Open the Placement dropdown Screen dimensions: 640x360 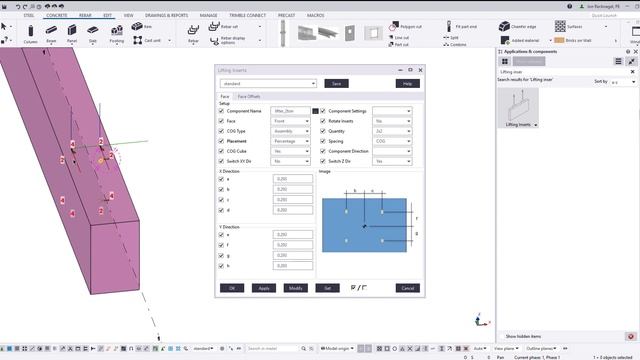pyautogui.click(x=291, y=141)
